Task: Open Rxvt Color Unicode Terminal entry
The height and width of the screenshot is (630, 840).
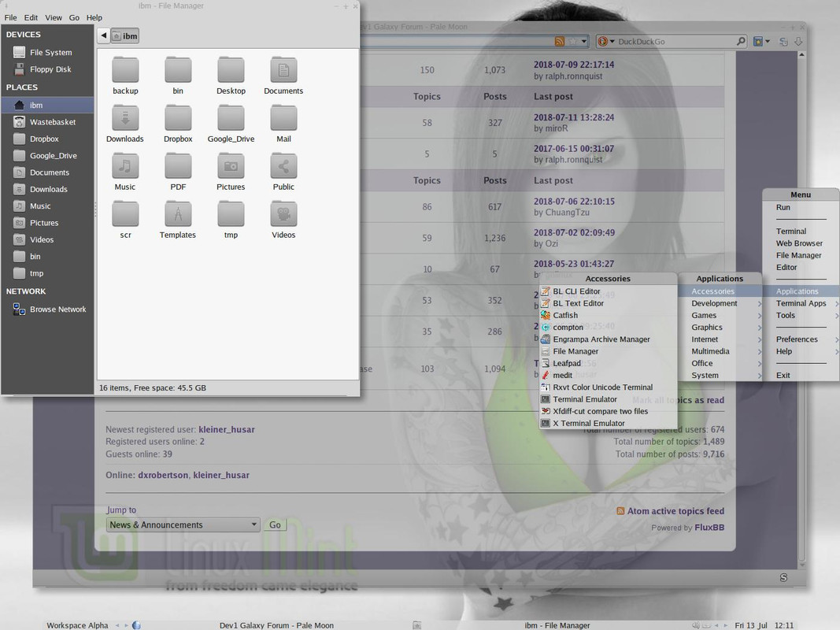Action: click(x=608, y=387)
